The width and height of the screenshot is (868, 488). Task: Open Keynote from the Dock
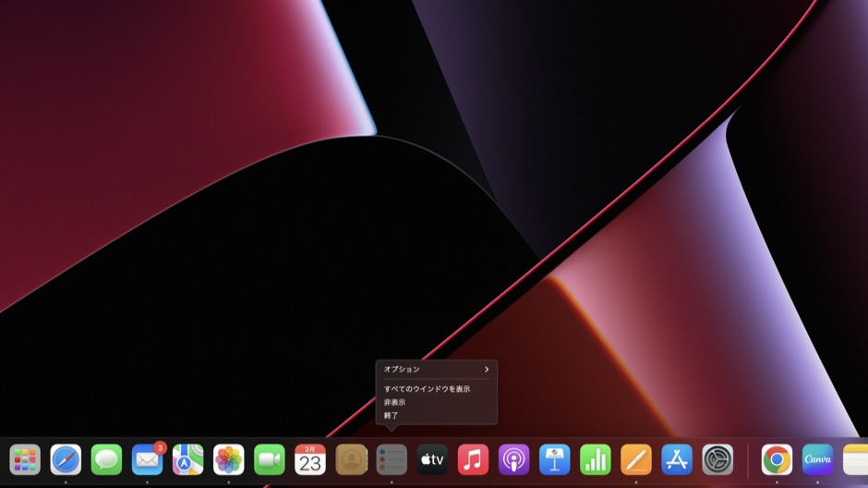tap(554, 459)
